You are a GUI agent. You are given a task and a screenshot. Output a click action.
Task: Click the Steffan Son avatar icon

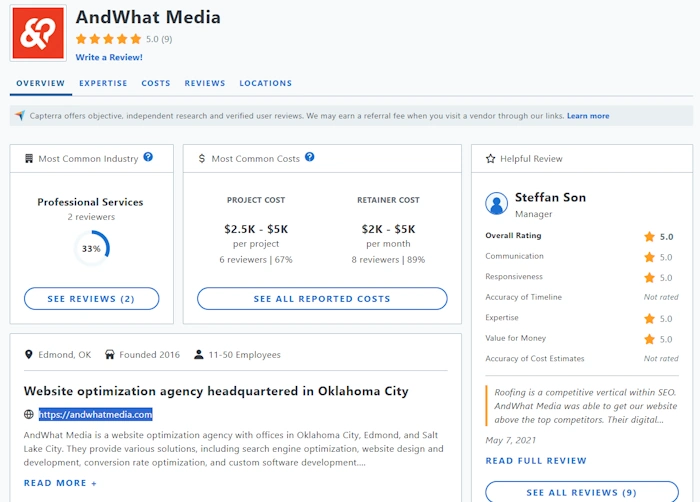pyautogui.click(x=496, y=204)
